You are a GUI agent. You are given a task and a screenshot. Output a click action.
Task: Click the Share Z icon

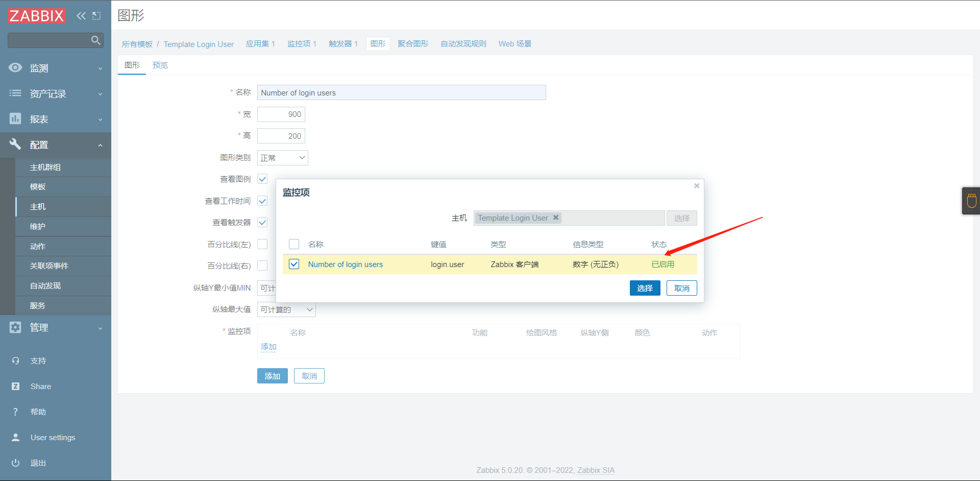15,386
